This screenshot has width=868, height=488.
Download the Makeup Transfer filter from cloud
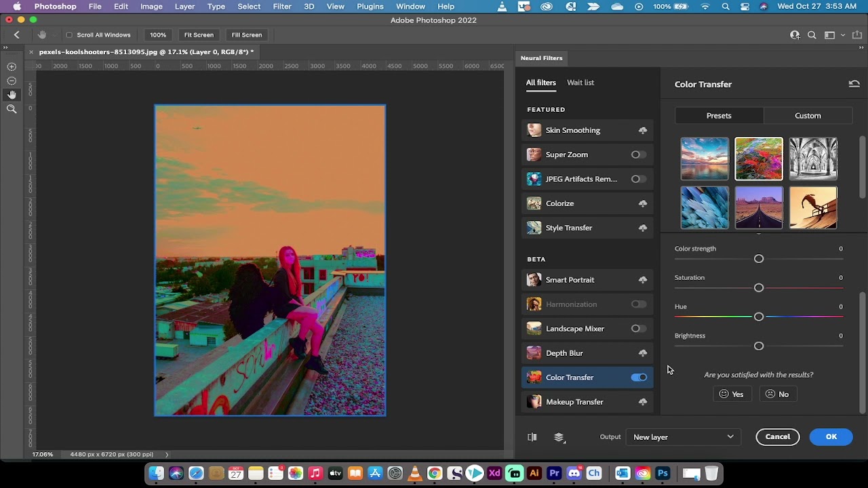(x=642, y=402)
